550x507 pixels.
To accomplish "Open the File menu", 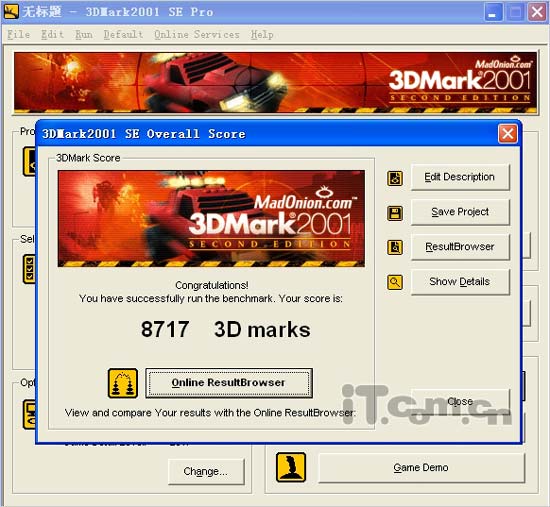I will tap(19, 34).
